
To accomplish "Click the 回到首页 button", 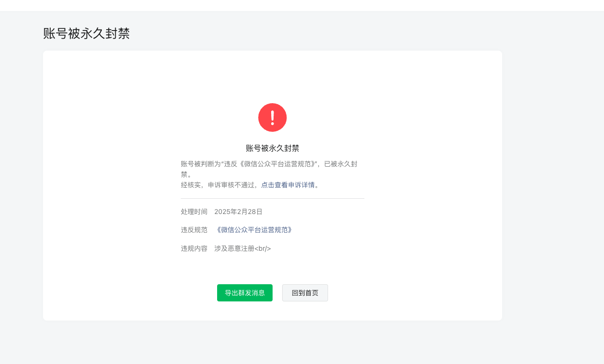I will coord(305,293).
